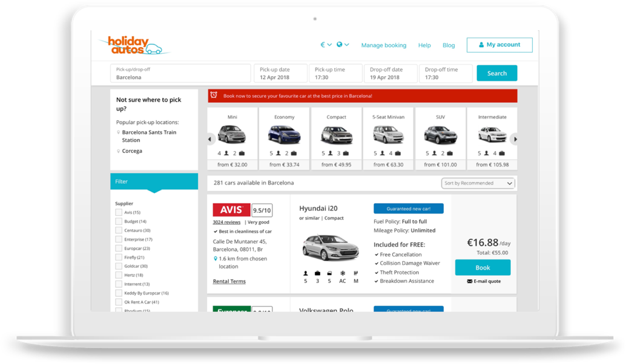Click the person icon in My account
This screenshot has height=364, width=626.
tap(481, 45)
